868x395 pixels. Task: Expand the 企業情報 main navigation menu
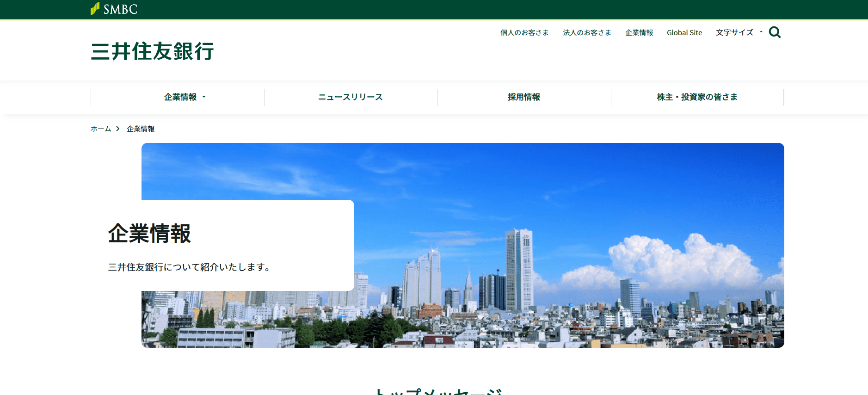point(185,97)
